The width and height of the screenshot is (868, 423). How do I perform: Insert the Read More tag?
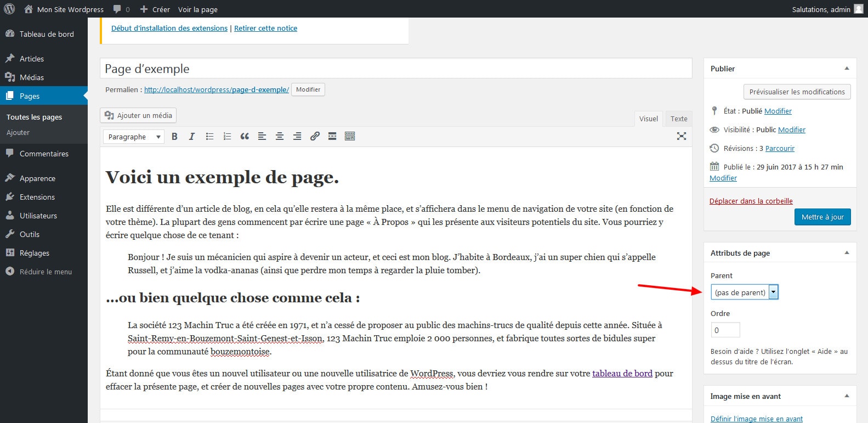click(x=332, y=137)
